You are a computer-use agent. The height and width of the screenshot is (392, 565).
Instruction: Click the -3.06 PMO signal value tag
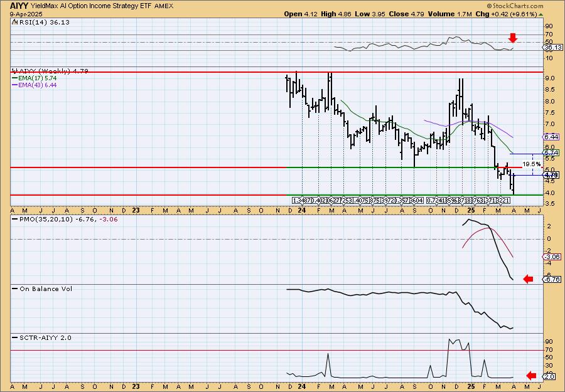[552, 257]
